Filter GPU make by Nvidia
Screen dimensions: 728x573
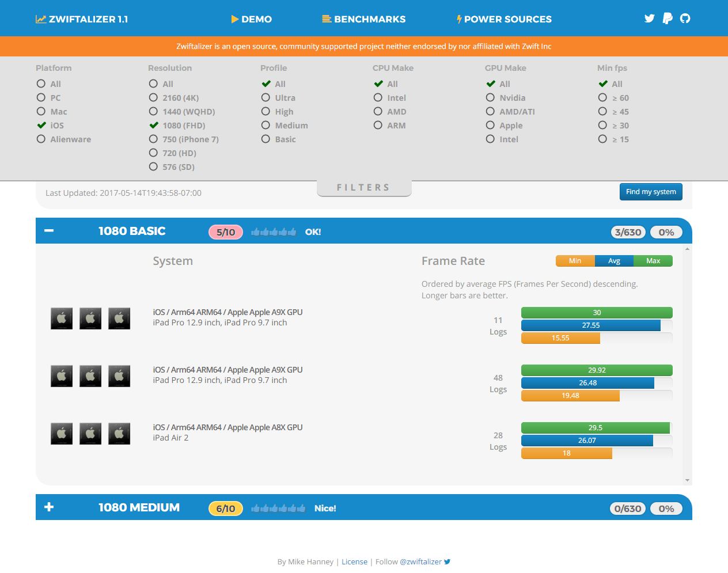(x=506, y=98)
